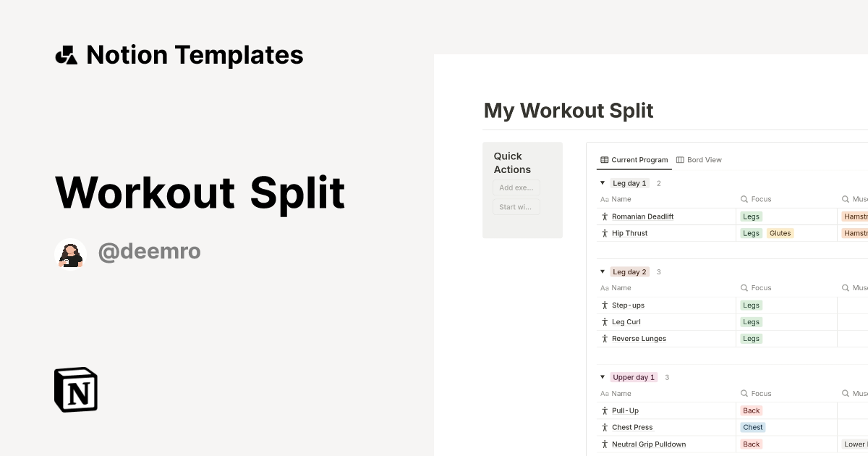Click the yellow Glutes tag on Hip Thrust

(x=780, y=233)
